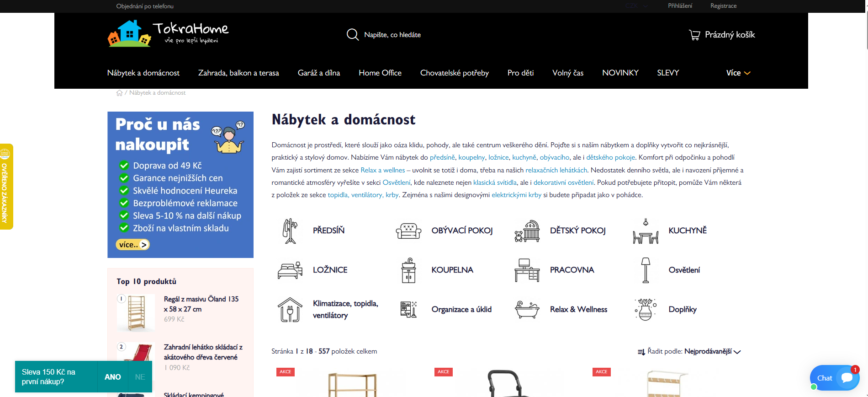
Task: Click the 699 Kč price
Action: (x=174, y=319)
